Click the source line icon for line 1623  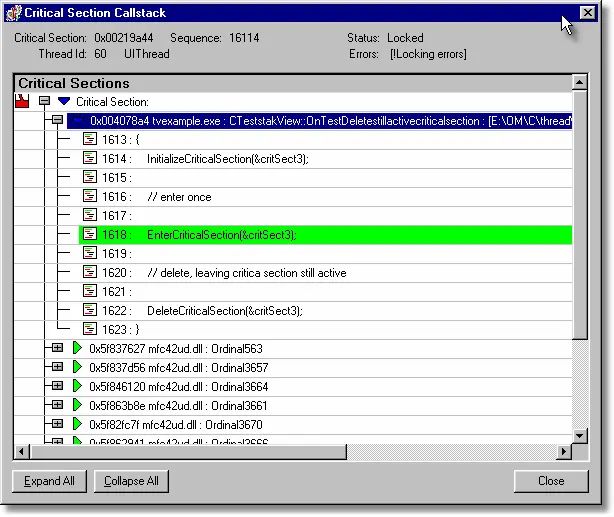point(90,329)
